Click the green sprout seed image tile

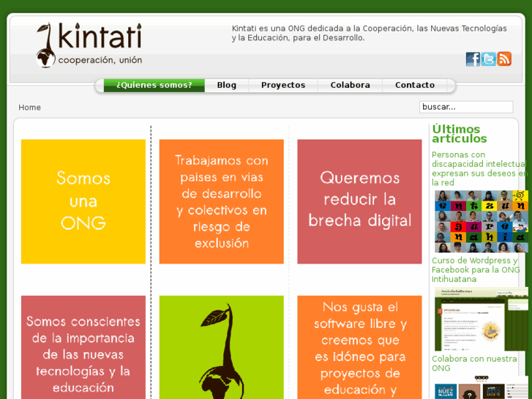click(x=221, y=347)
